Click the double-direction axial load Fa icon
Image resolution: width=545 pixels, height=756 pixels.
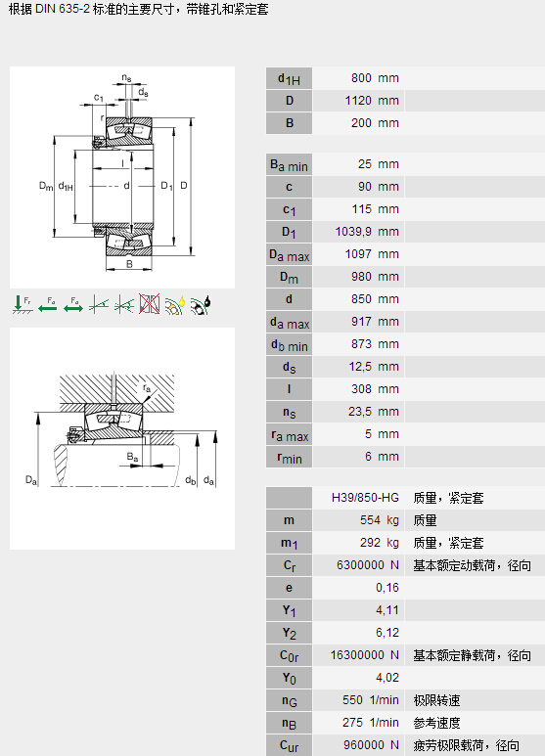pyautogui.click(x=72, y=305)
